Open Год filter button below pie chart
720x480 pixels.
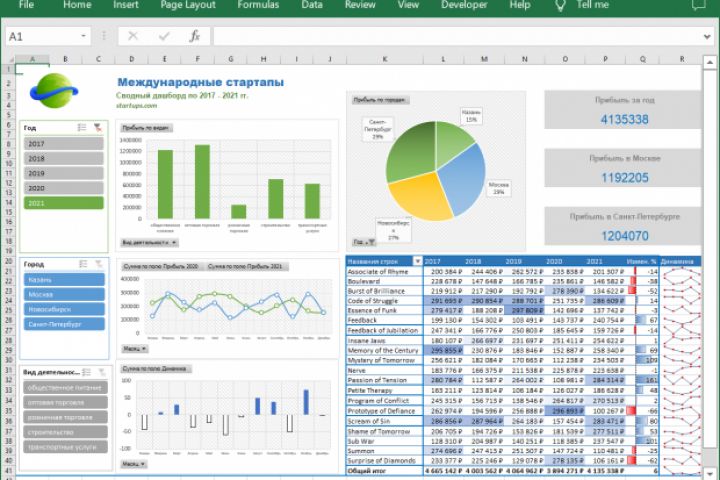[364, 242]
